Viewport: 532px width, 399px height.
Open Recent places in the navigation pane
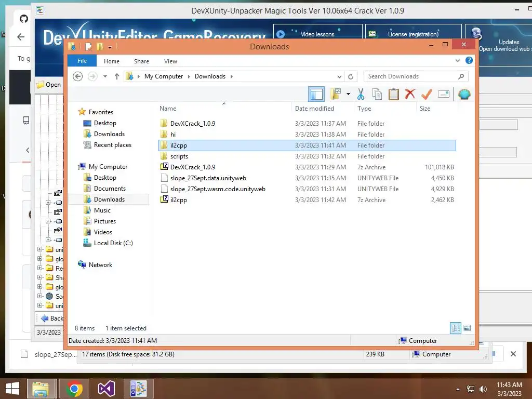click(x=112, y=145)
